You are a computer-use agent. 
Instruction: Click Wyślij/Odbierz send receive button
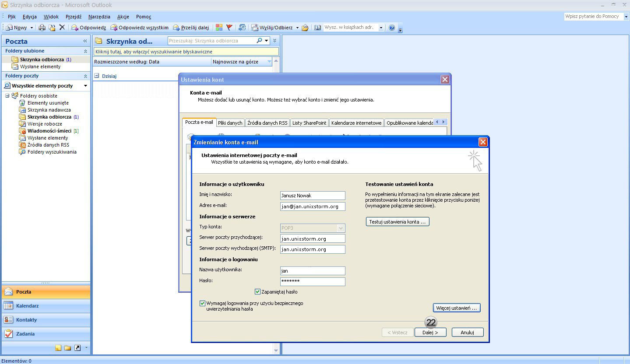[272, 28]
